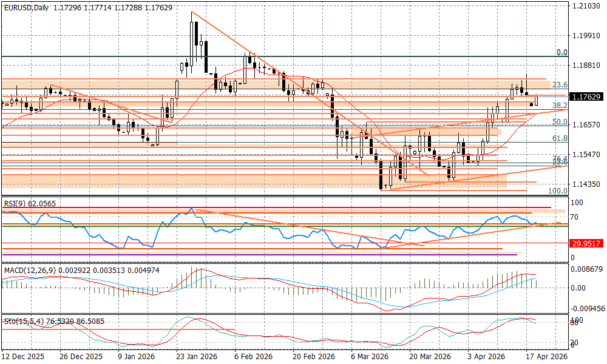The width and height of the screenshot is (607, 364).
Task: Click the 70 level on RSI scale
Action: pyautogui.click(x=574, y=217)
